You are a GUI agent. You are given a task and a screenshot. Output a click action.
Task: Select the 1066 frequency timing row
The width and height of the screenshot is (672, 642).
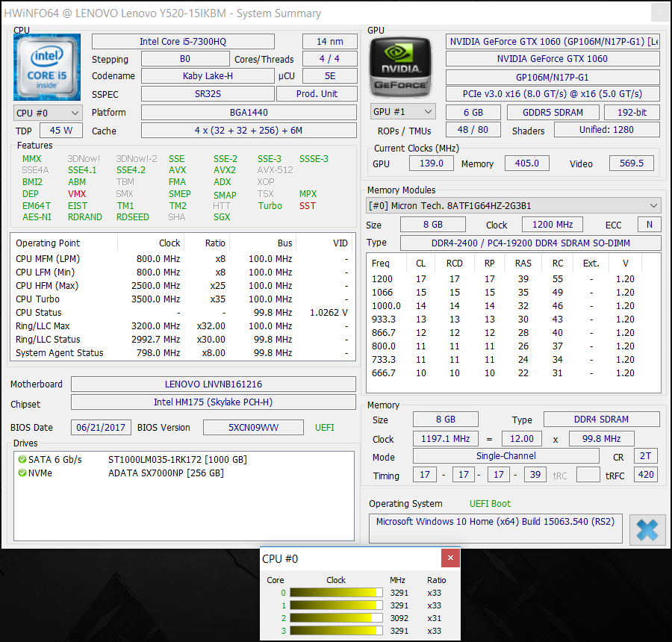point(513,293)
